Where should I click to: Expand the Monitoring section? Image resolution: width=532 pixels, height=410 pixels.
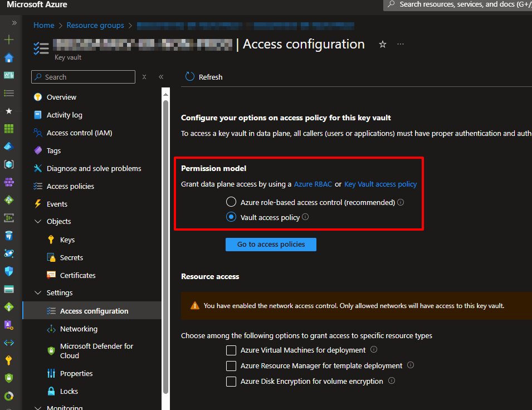point(38,407)
